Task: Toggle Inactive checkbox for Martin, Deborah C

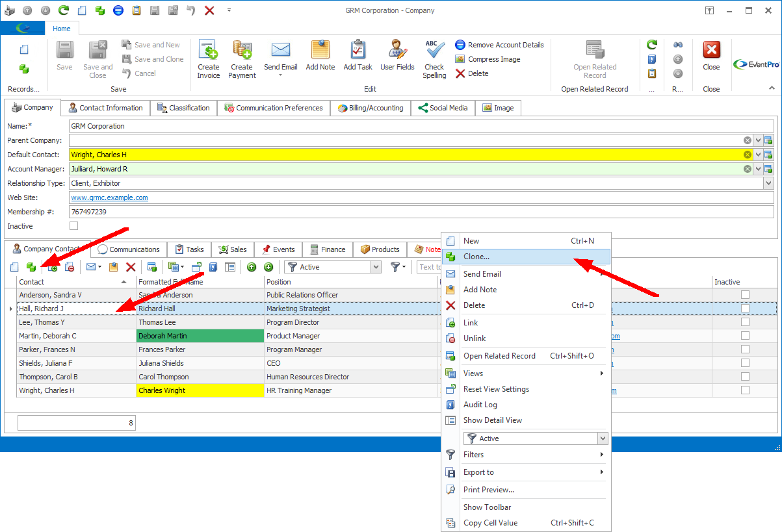Action: click(745, 336)
